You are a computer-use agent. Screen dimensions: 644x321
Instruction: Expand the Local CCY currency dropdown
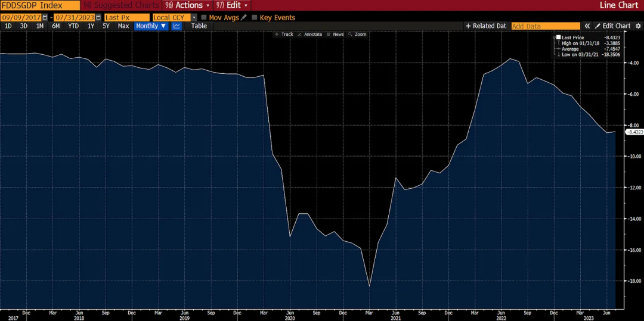point(194,18)
